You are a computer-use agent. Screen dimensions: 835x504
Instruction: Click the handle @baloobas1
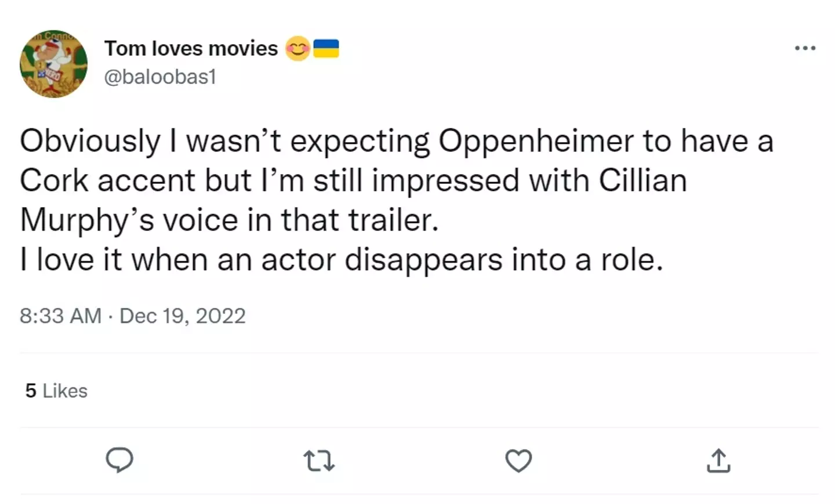click(159, 77)
